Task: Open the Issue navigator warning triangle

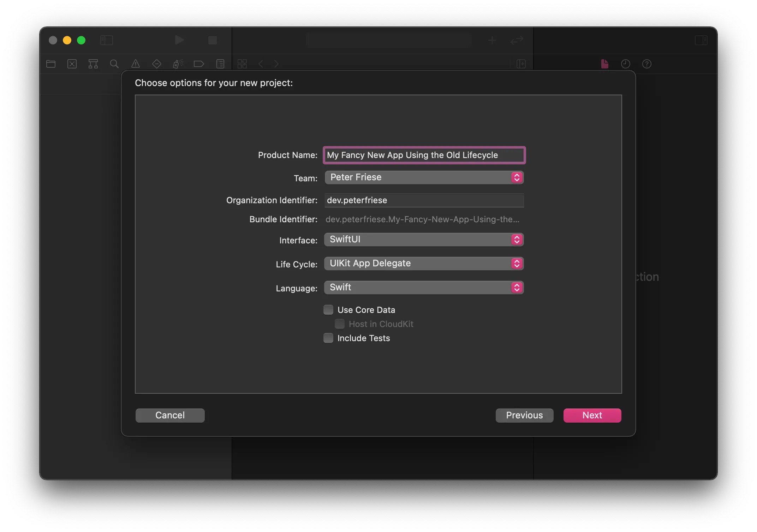Action: pyautogui.click(x=135, y=64)
